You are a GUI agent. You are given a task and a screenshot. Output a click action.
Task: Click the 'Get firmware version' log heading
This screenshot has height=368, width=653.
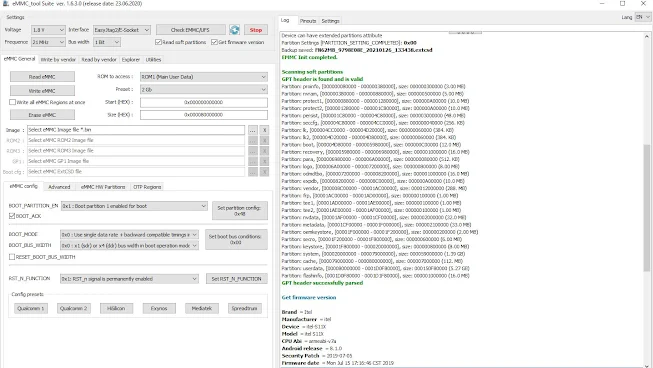coord(309,298)
